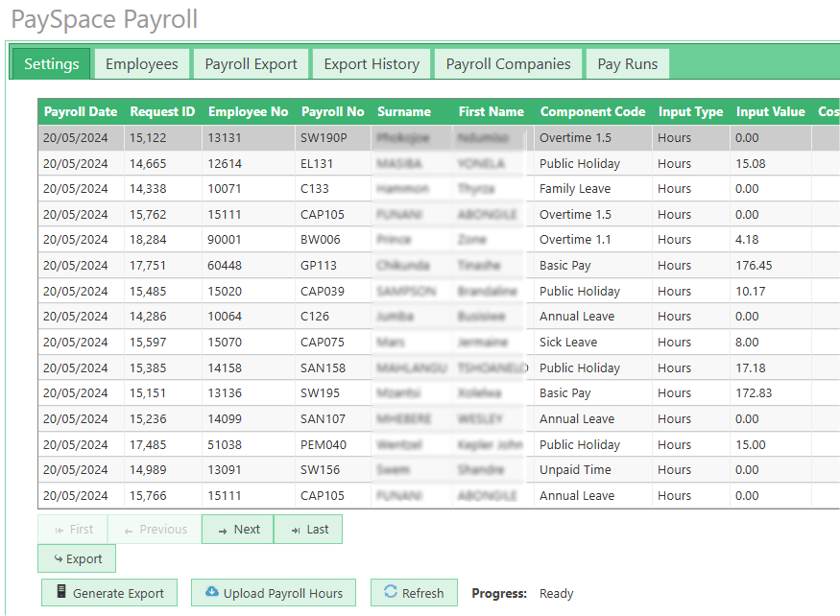Click input value 10.17

pos(770,291)
